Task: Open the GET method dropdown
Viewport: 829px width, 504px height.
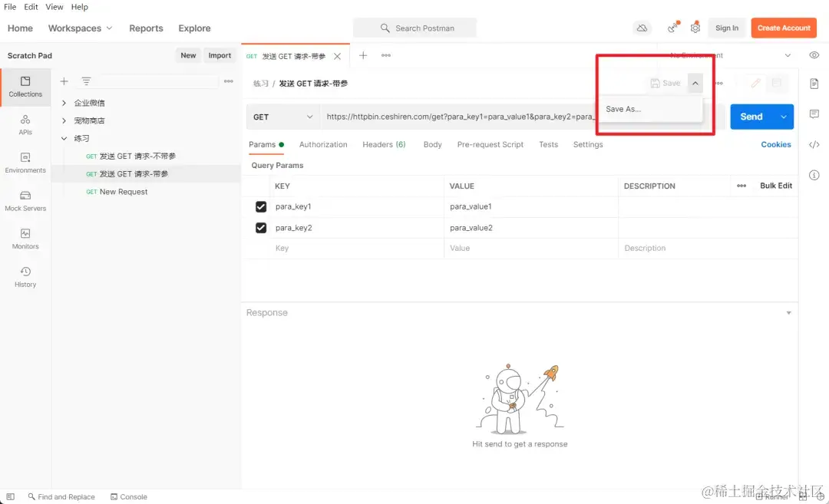Action: 282,117
